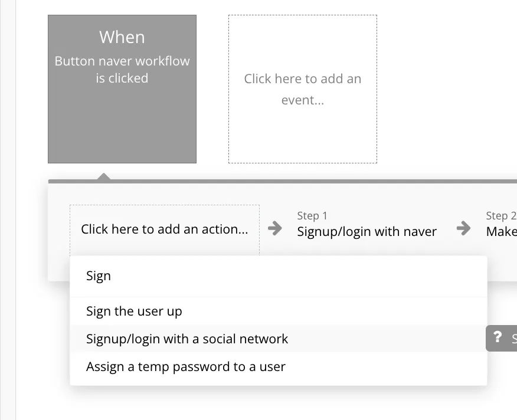The width and height of the screenshot is (517, 420).
Task: Choose 'Sign the user up' action
Action: pyautogui.click(x=134, y=311)
